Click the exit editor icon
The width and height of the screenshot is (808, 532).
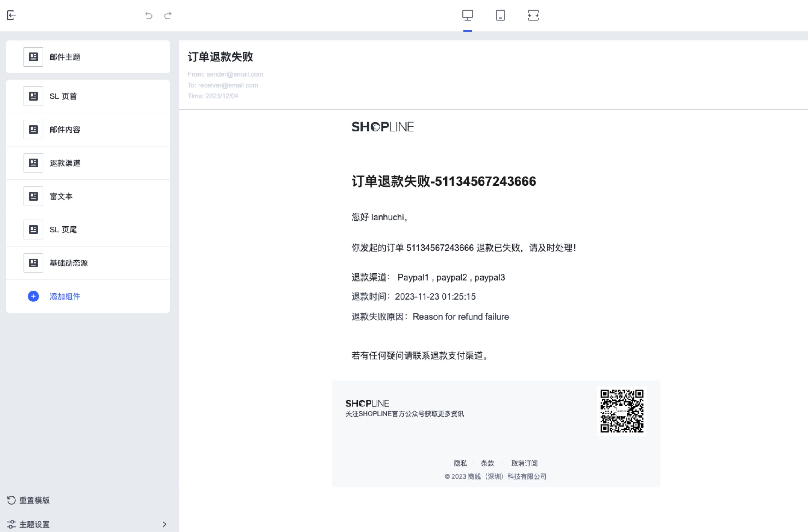11,15
